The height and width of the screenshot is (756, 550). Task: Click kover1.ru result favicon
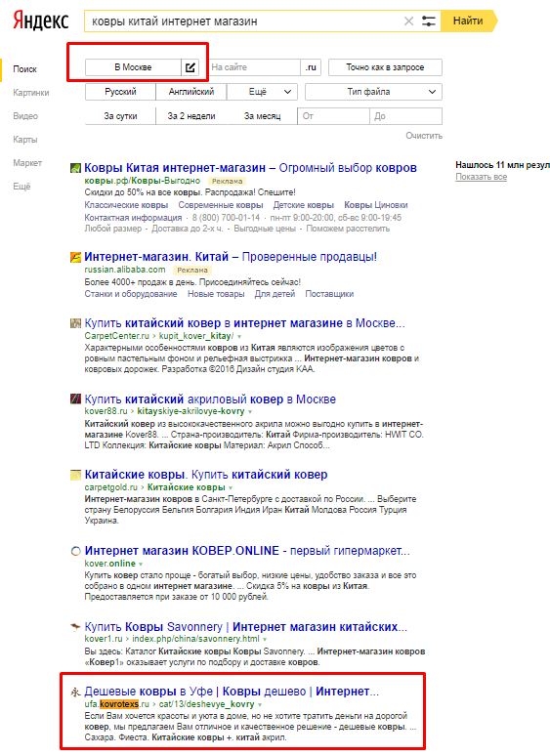(x=75, y=627)
